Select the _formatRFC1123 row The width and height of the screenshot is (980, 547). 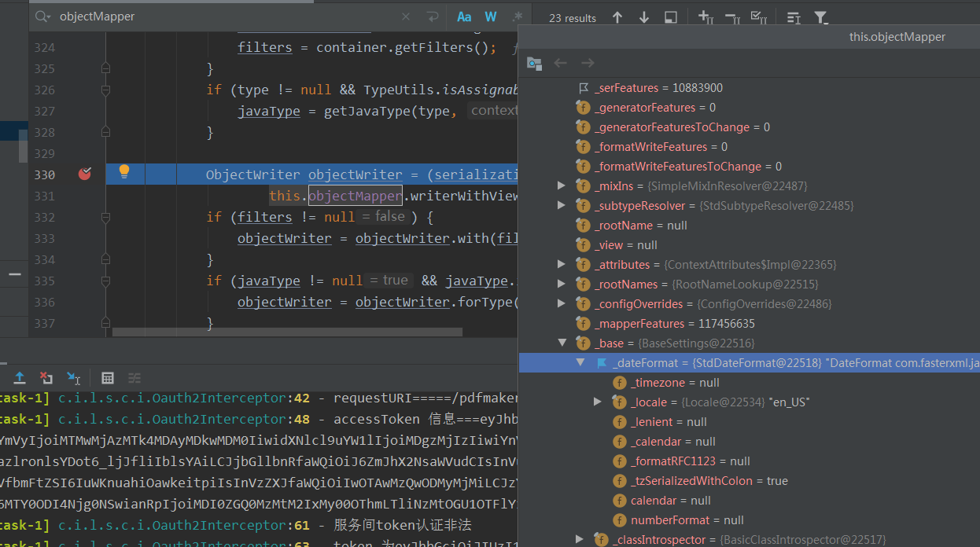[x=750, y=461]
